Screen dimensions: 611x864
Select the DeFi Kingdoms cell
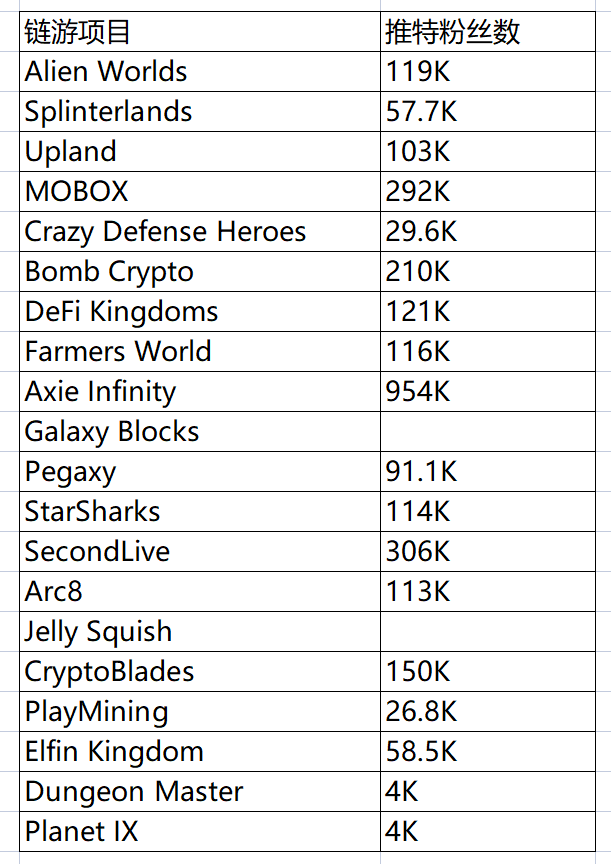point(199,311)
